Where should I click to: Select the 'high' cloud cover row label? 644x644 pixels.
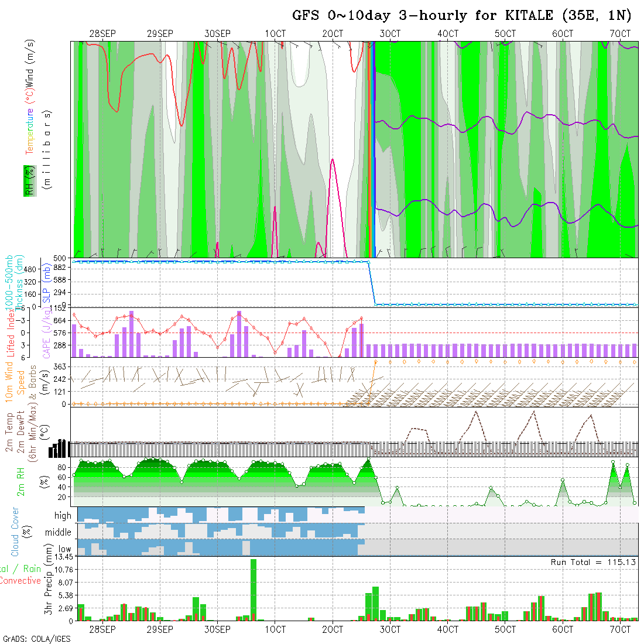pyautogui.click(x=63, y=516)
